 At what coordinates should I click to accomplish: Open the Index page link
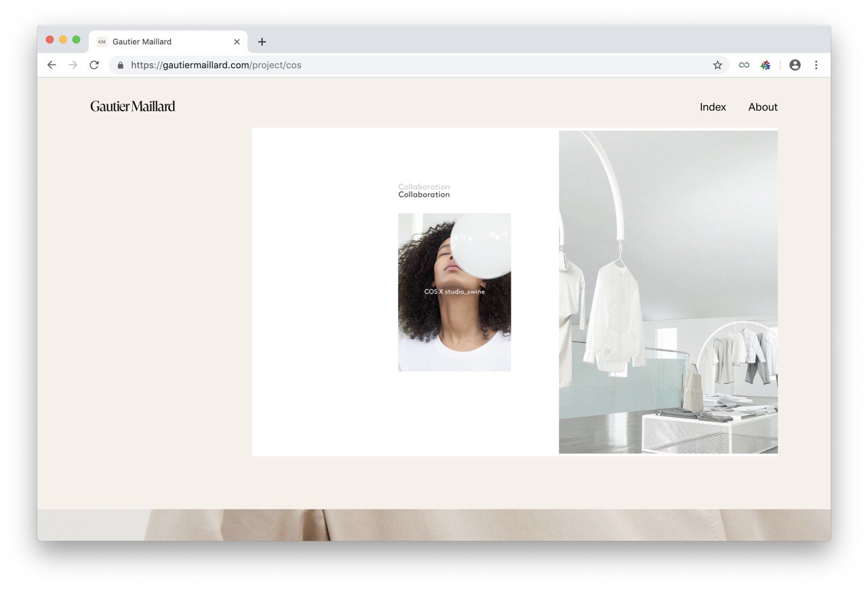coord(713,107)
